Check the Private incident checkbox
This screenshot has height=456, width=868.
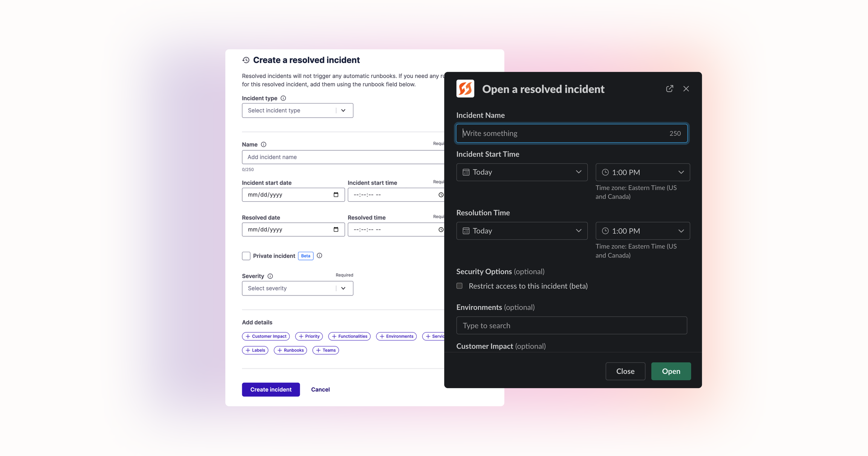pyautogui.click(x=246, y=256)
